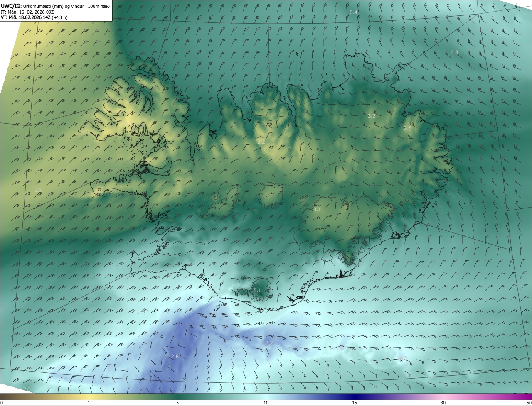The height and width of the screenshot is (406, 532).
Task: Click the 3.1 value label on the map
Action: tap(317, 210)
